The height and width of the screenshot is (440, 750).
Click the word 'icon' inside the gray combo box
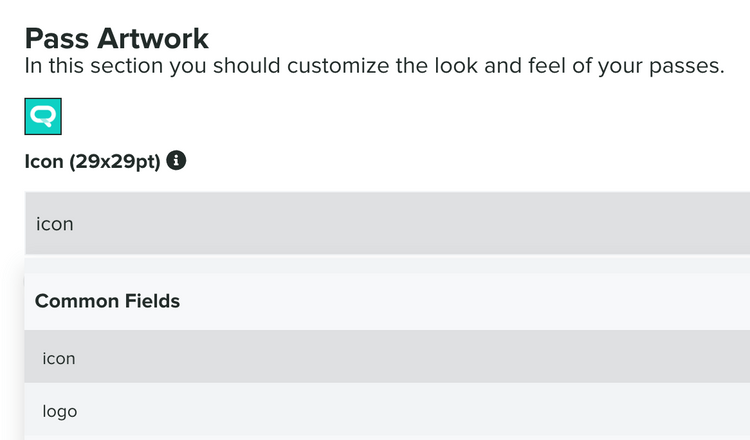pyautogui.click(x=55, y=224)
